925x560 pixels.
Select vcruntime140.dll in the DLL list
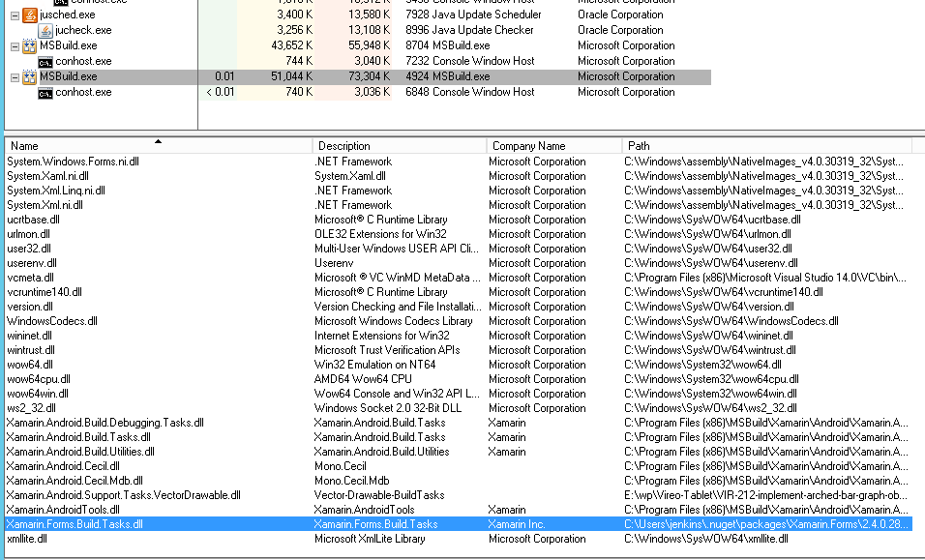(x=45, y=292)
